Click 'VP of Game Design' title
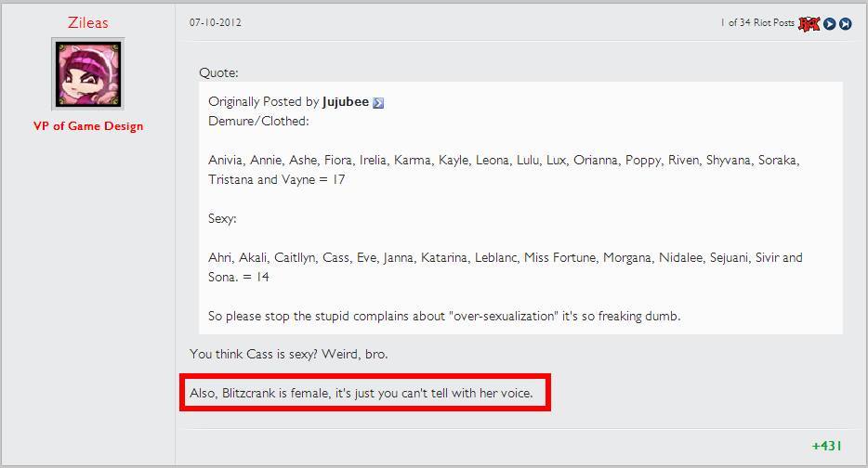 [88, 126]
